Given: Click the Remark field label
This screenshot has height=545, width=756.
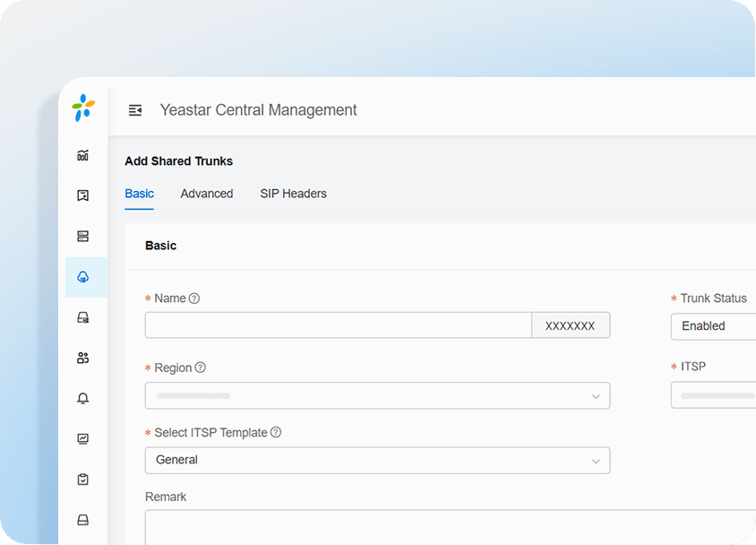Looking at the screenshot, I should pyautogui.click(x=166, y=497).
